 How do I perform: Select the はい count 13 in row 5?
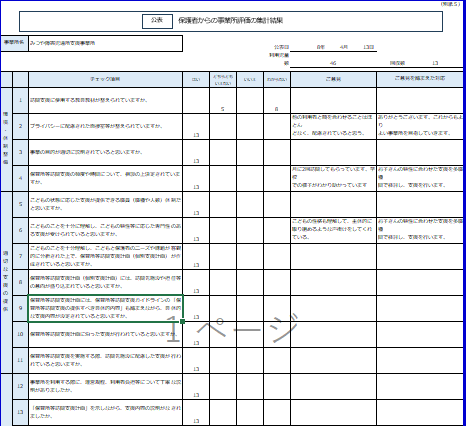(x=196, y=213)
